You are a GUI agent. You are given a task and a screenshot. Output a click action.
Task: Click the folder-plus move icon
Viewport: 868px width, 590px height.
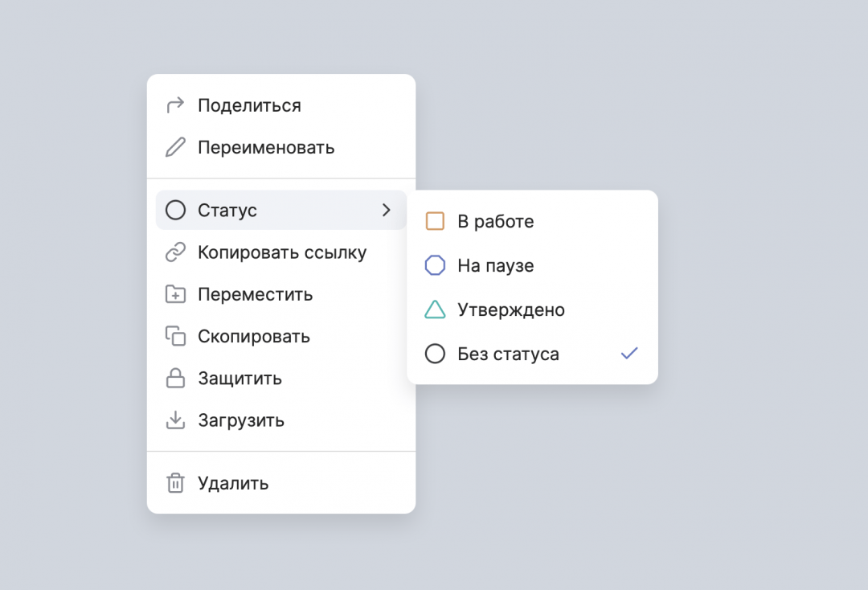[x=174, y=294]
